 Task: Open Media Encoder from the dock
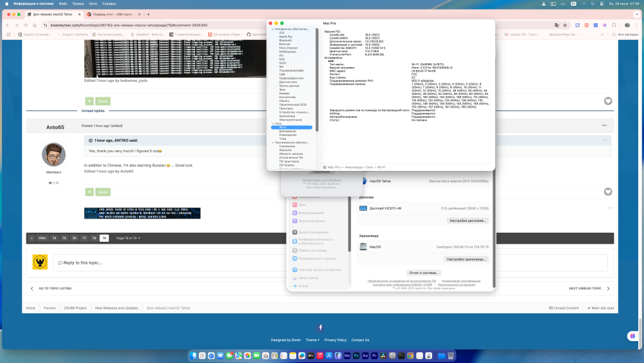click(347, 356)
